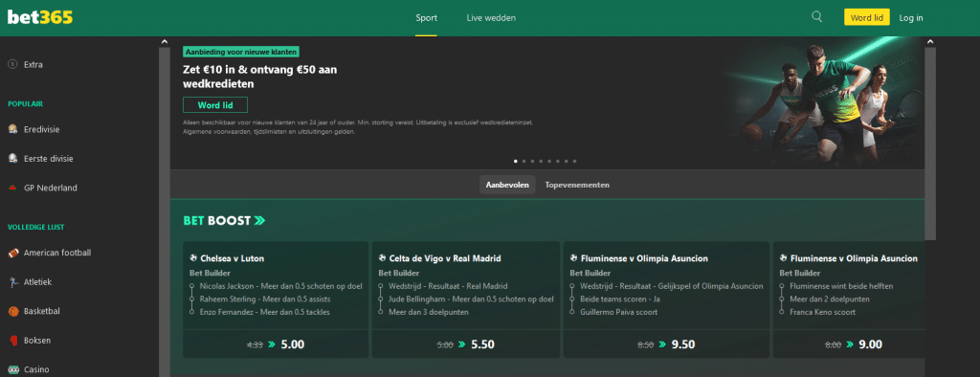
Task: Go to the last carousel dot indicator
Action: (x=574, y=162)
